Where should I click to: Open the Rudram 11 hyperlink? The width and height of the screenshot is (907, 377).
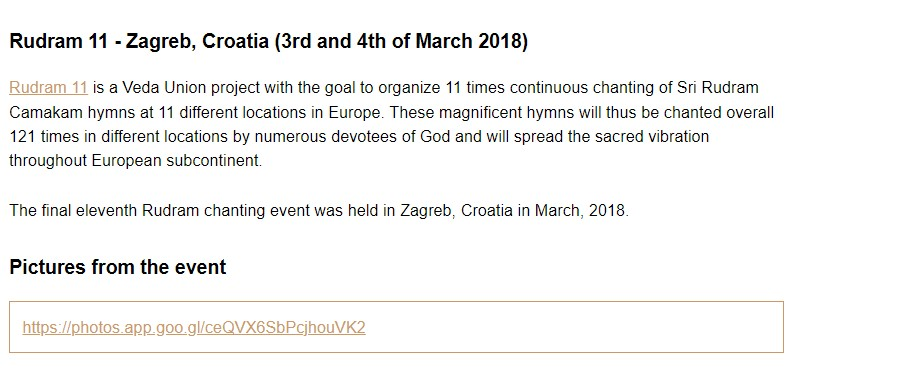point(48,88)
